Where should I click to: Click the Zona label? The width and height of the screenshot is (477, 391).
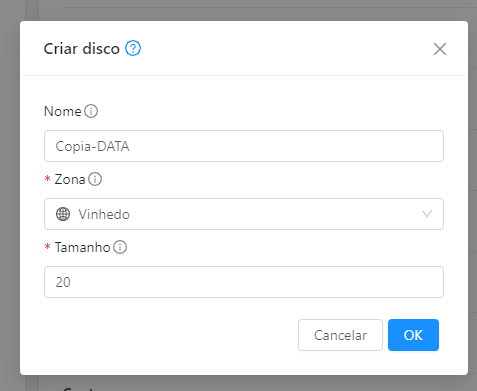coord(70,179)
